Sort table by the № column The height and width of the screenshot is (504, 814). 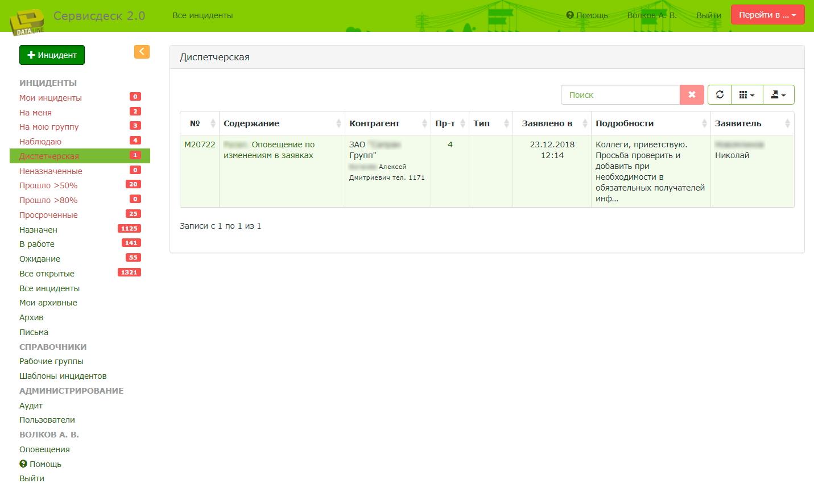pyautogui.click(x=200, y=123)
